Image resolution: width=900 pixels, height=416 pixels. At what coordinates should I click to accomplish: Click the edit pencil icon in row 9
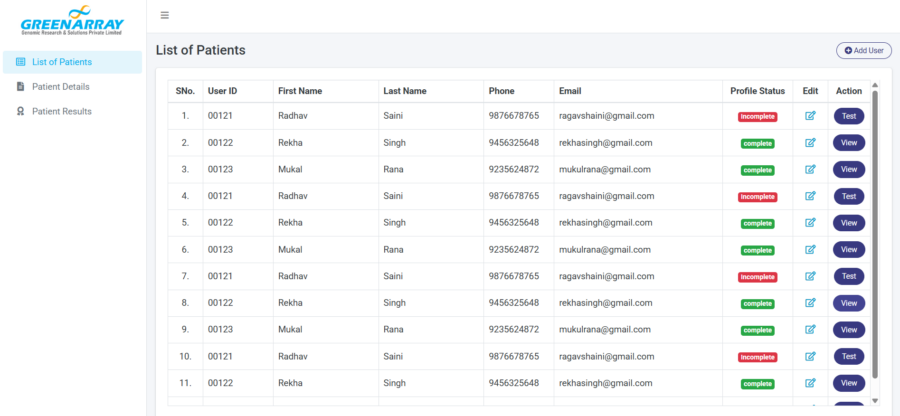coord(810,329)
